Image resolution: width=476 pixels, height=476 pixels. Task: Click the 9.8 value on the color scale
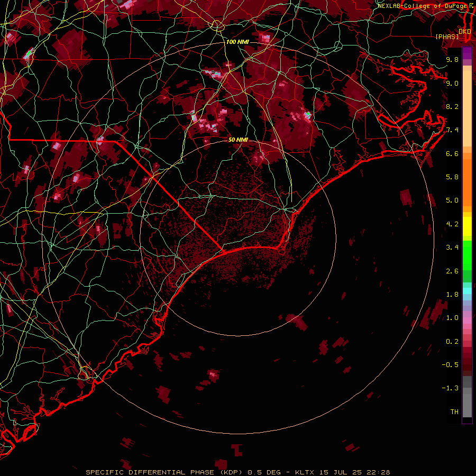(452, 59)
